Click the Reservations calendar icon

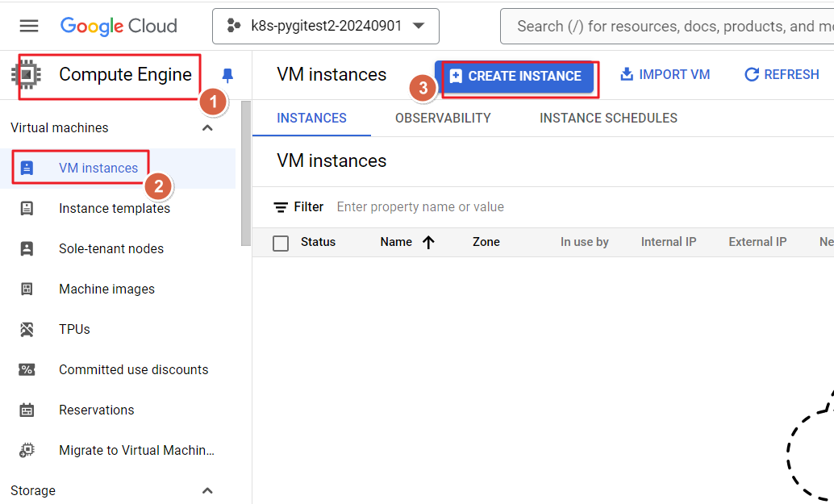[x=27, y=410]
